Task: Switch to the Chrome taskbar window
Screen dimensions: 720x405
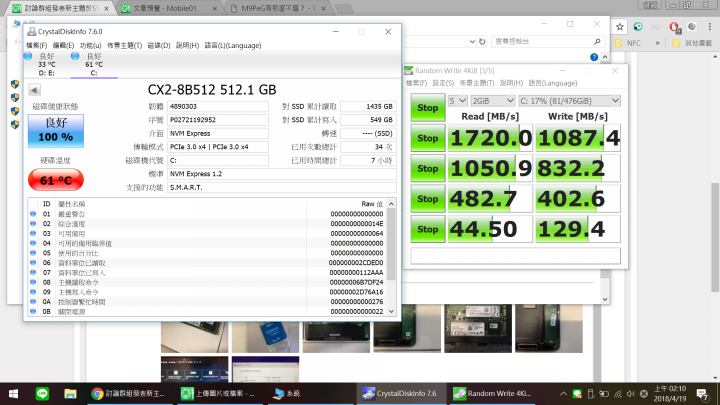Action: [x=128, y=394]
